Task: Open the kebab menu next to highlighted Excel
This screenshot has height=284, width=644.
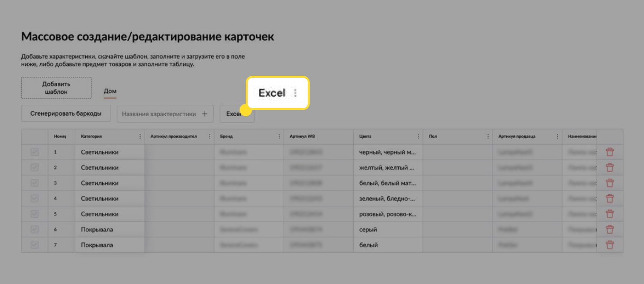Action: click(x=295, y=93)
